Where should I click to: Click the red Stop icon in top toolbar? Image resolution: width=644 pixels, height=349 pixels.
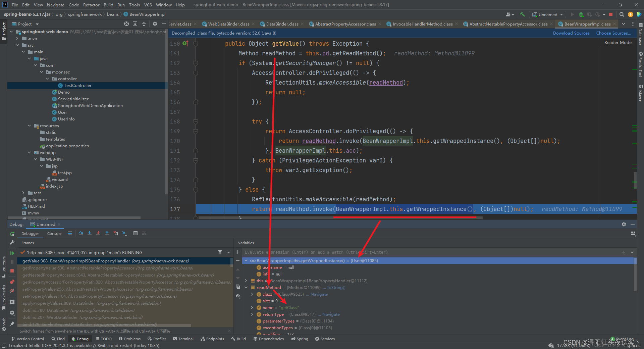click(611, 14)
